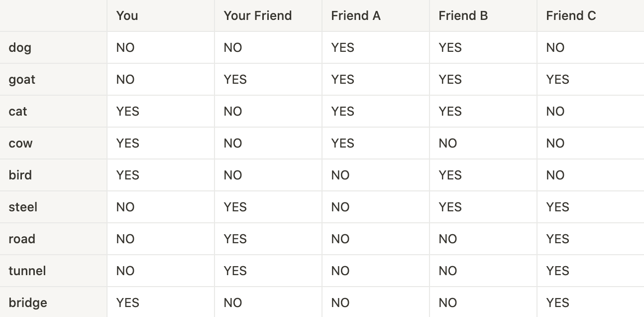Select the "bridge" row label
Viewport: 644px width, 317px height.
(28, 303)
